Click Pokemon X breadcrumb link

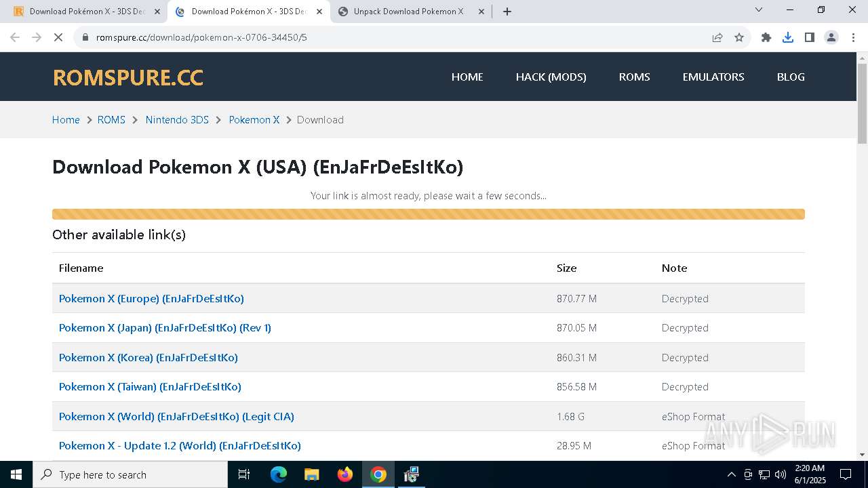(x=254, y=120)
